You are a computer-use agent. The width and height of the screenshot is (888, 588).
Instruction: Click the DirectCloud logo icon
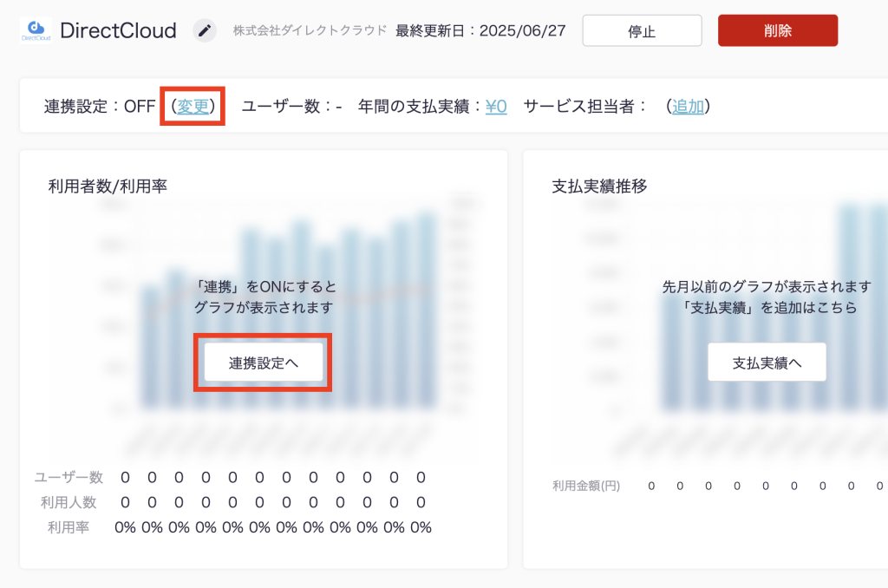coord(35,31)
